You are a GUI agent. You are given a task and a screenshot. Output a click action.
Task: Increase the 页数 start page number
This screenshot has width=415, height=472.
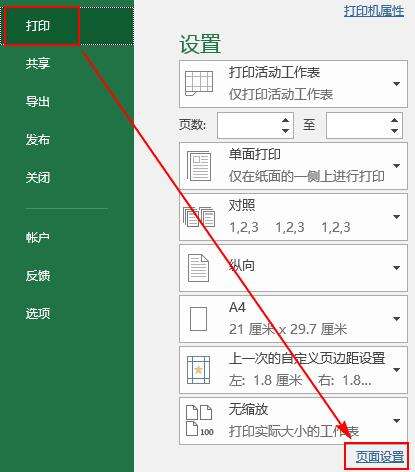pos(286,120)
